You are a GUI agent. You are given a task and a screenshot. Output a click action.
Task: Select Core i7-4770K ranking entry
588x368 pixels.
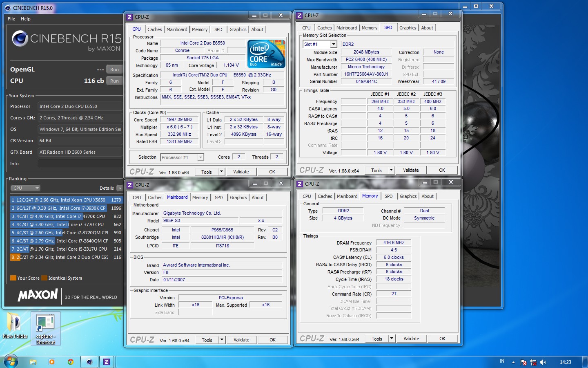pos(66,216)
